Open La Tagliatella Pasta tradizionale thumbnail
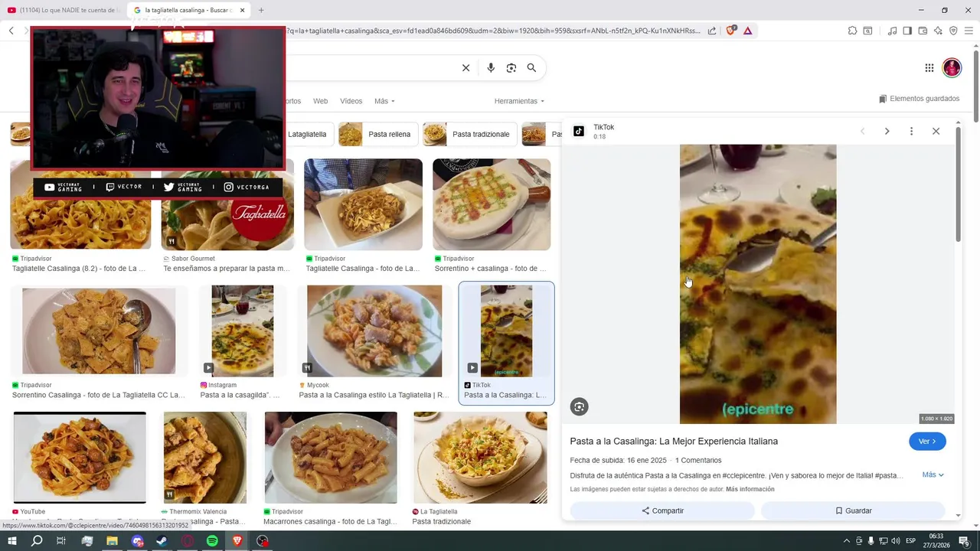980x551 pixels. click(x=480, y=458)
